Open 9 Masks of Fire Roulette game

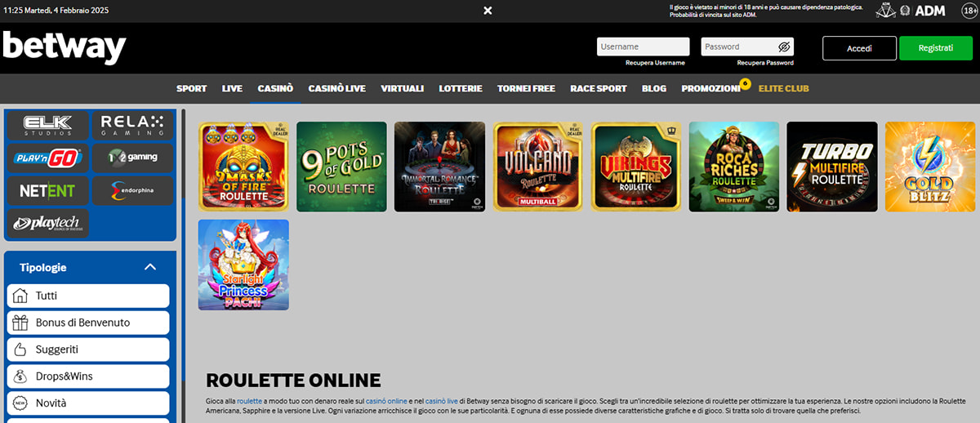click(x=243, y=167)
